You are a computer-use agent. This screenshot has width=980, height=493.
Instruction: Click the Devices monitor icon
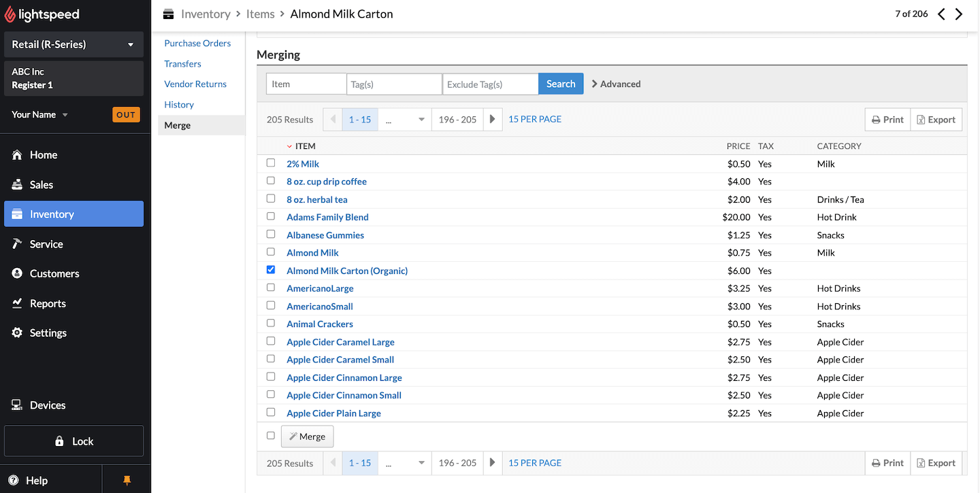[18, 405]
